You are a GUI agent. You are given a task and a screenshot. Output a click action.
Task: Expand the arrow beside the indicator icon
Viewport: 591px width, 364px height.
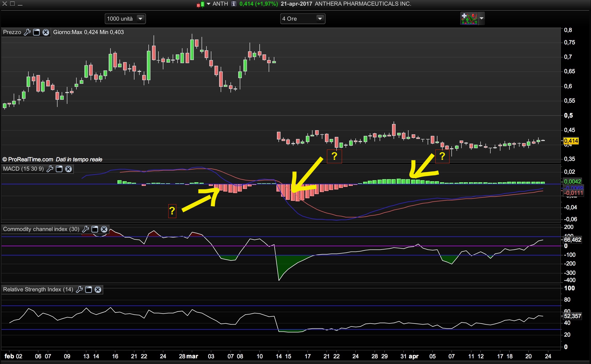coord(481,19)
